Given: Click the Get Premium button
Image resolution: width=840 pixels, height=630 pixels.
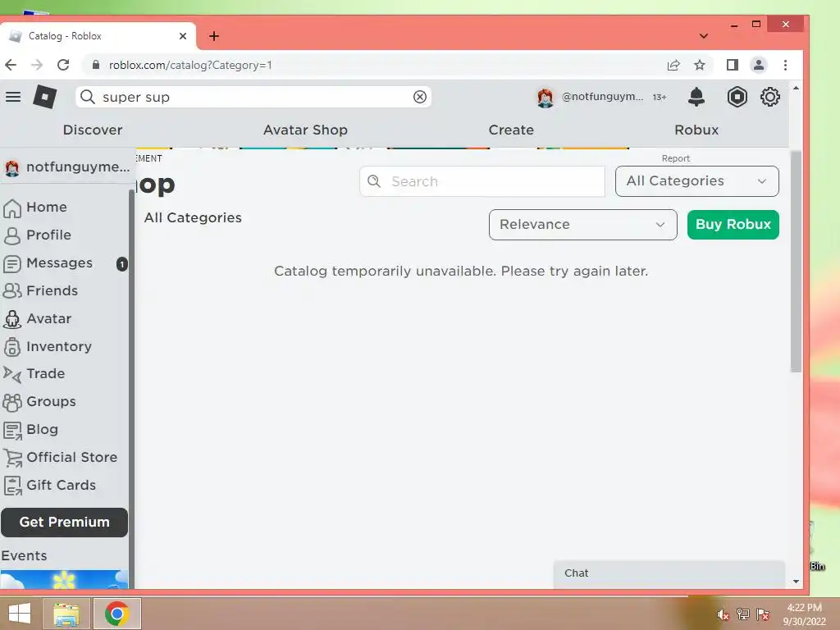Looking at the screenshot, I should click(x=64, y=523).
